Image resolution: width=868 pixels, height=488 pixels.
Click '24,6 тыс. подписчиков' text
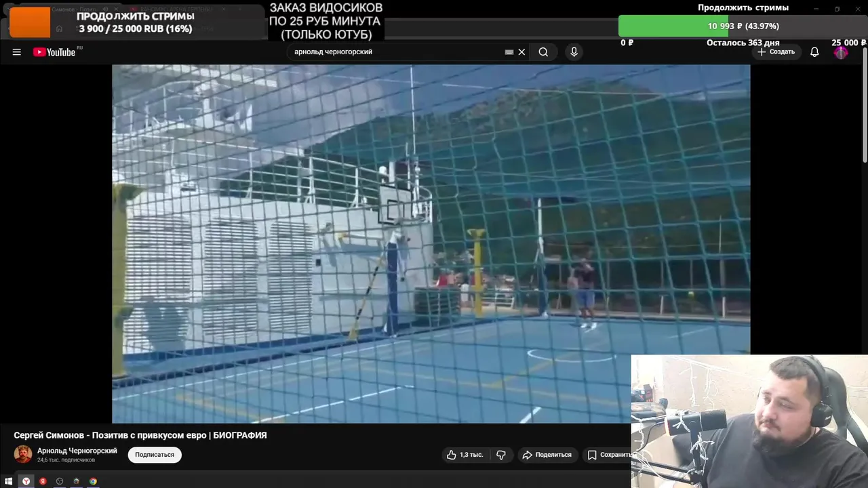point(66,460)
